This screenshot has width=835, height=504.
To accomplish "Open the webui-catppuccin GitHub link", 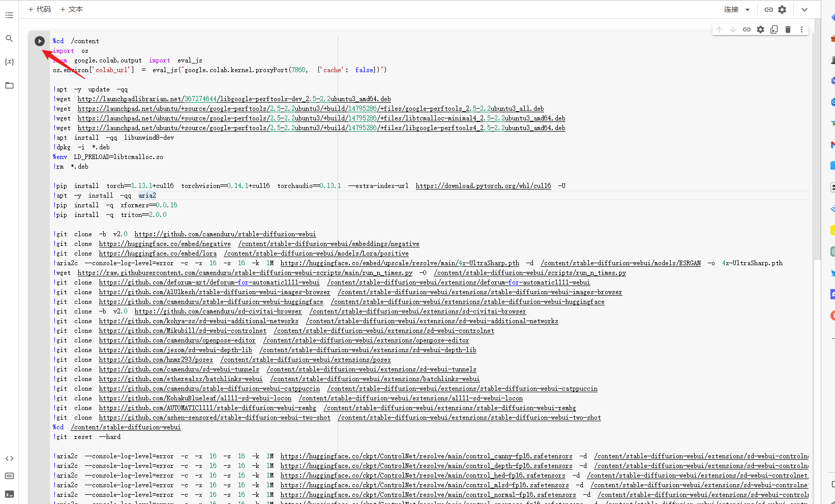I will point(210,389).
